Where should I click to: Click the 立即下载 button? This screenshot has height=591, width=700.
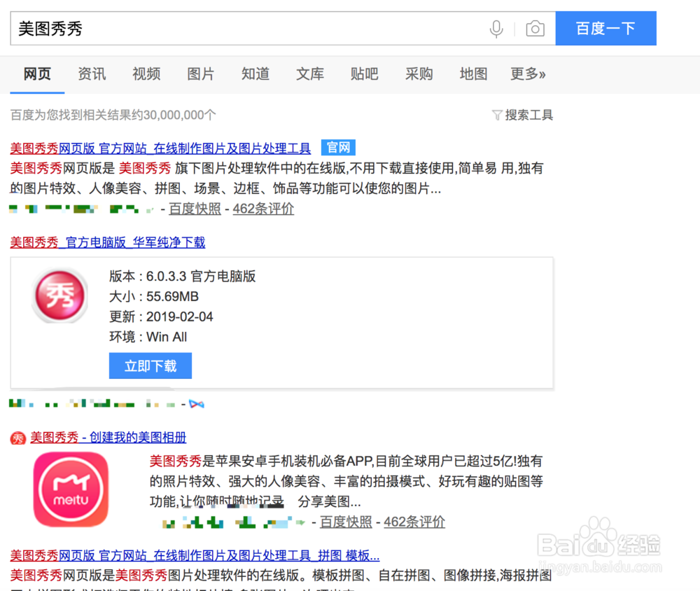click(x=150, y=366)
